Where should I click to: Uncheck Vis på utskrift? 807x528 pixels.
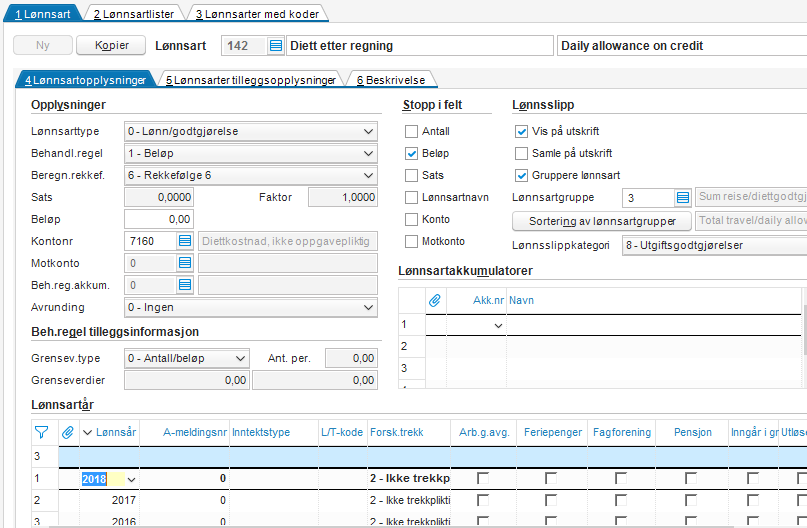(x=521, y=131)
